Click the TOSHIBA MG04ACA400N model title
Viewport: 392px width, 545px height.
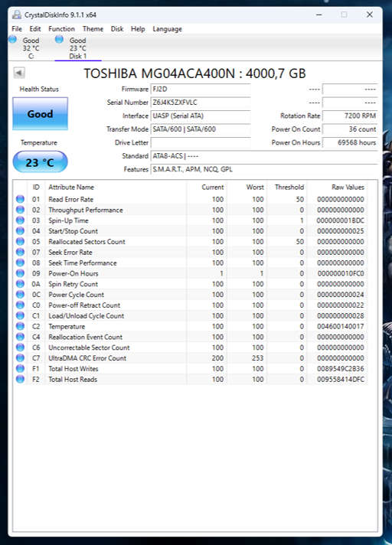tap(195, 73)
